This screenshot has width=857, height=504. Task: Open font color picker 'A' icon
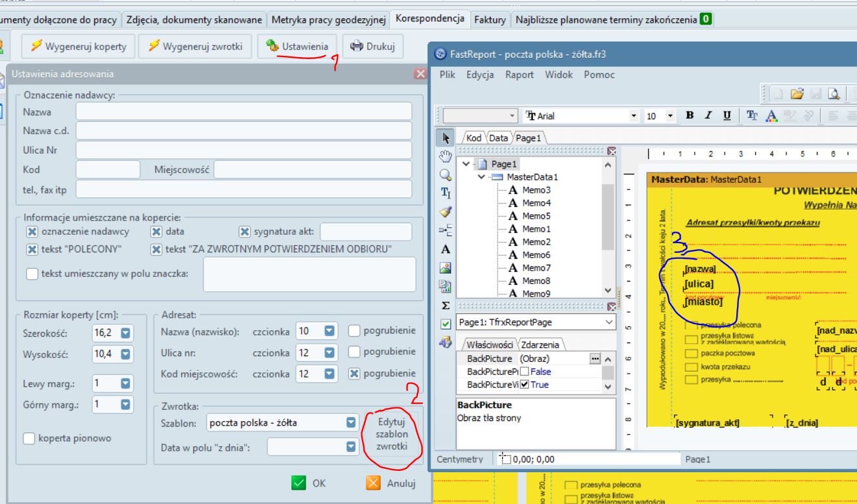point(771,116)
